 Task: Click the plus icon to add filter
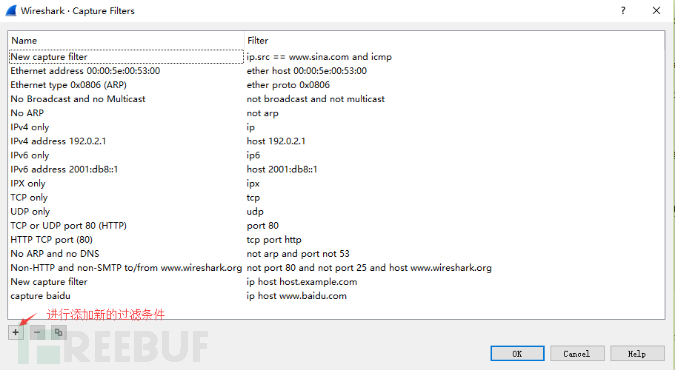tap(16, 332)
